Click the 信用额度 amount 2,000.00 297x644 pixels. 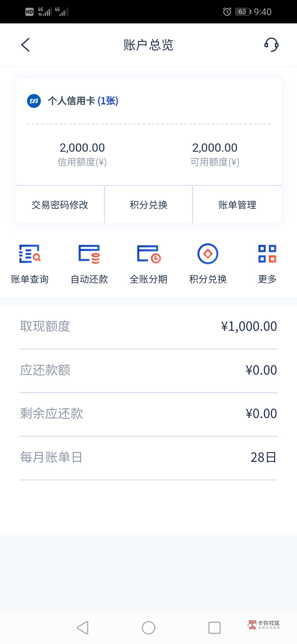pos(82,148)
